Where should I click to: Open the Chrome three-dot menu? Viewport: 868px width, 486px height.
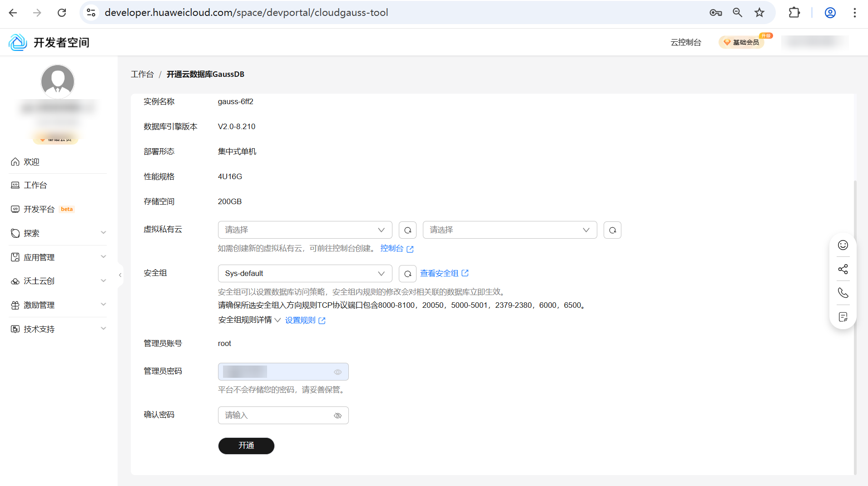[x=855, y=13]
